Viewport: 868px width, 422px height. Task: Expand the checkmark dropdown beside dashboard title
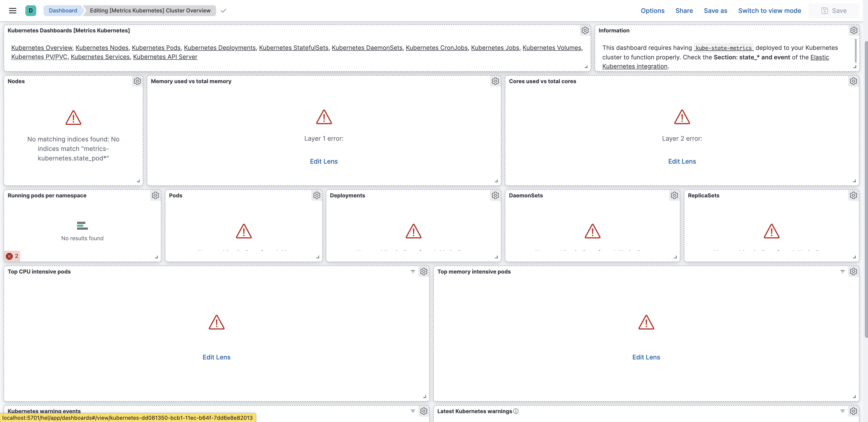(223, 10)
